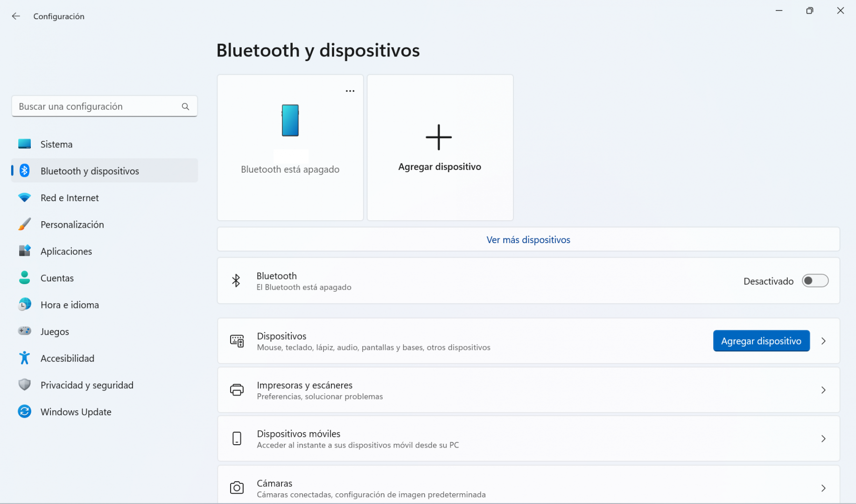Turn on the Bluetooth toggle switch
Screen dimensions: 856x504
coord(814,281)
